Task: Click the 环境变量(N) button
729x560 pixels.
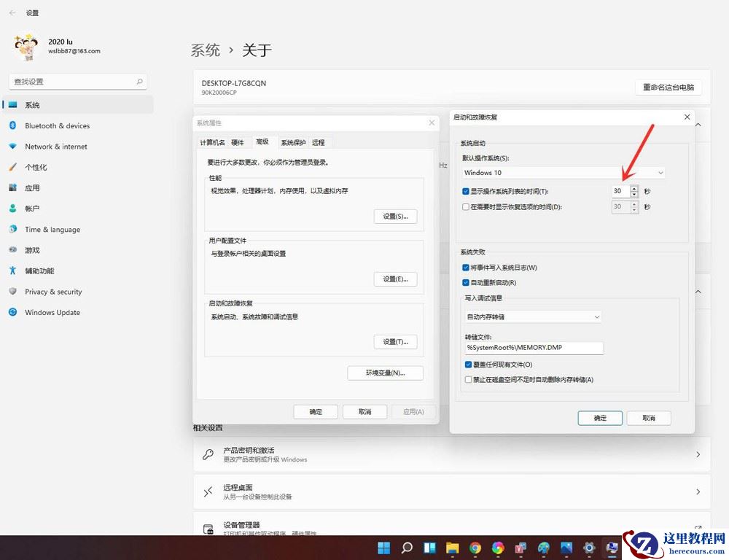Action: (x=385, y=373)
